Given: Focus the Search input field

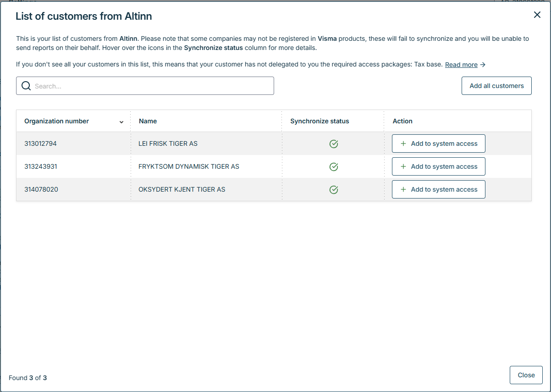Looking at the screenshot, I should pyautogui.click(x=145, y=86).
